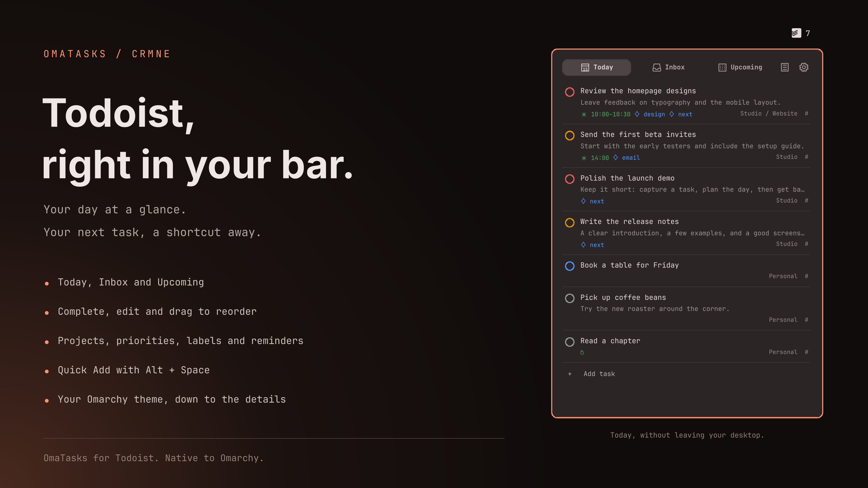Open settings via the gear icon
The image size is (868, 488).
click(804, 67)
